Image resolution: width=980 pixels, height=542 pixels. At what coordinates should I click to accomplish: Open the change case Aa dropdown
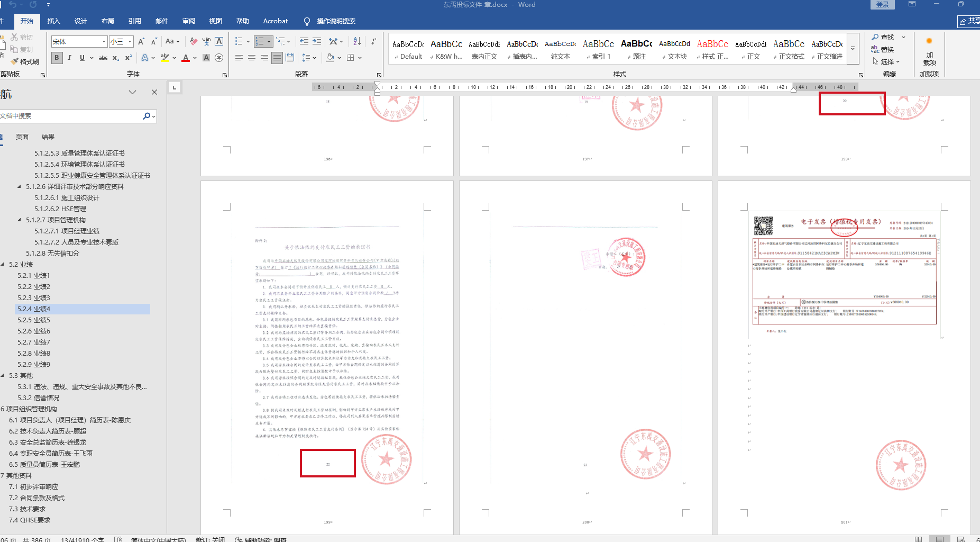[x=172, y=41]
